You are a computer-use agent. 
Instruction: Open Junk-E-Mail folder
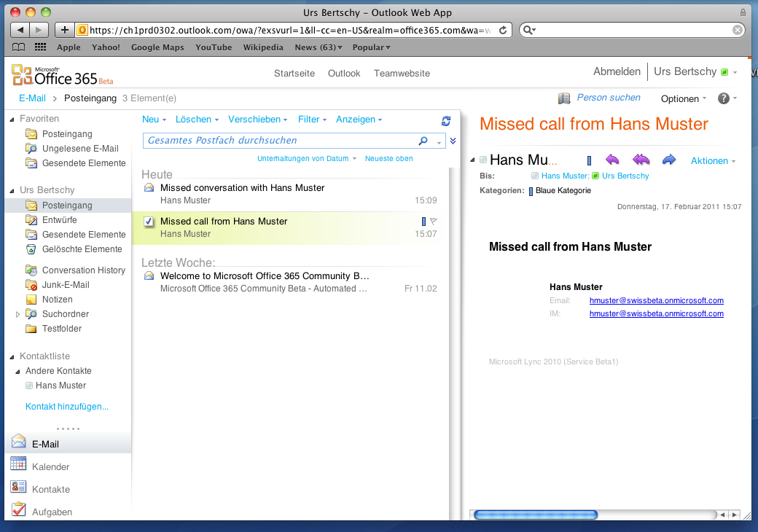(66, 285)
